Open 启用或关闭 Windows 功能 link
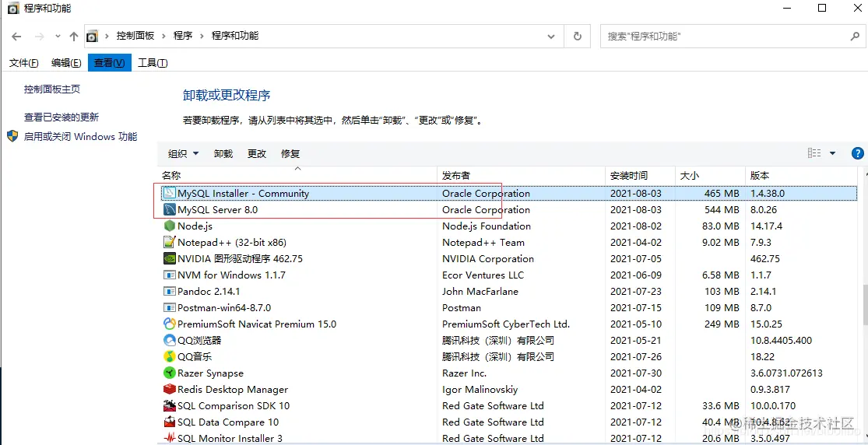Screen dimensions: 868x445 point(81,137)
